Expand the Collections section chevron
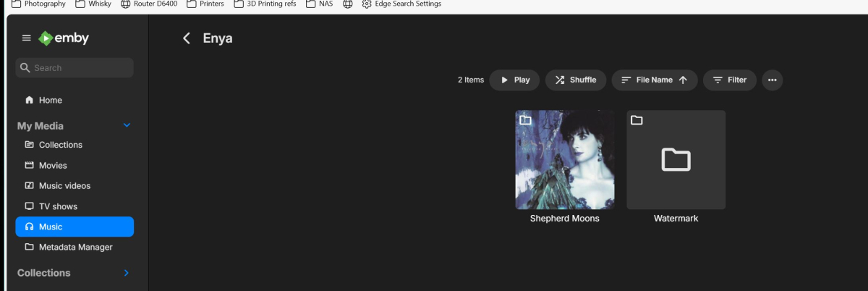Viewport: 868px width, 291px height. click(x=127, y=273)
